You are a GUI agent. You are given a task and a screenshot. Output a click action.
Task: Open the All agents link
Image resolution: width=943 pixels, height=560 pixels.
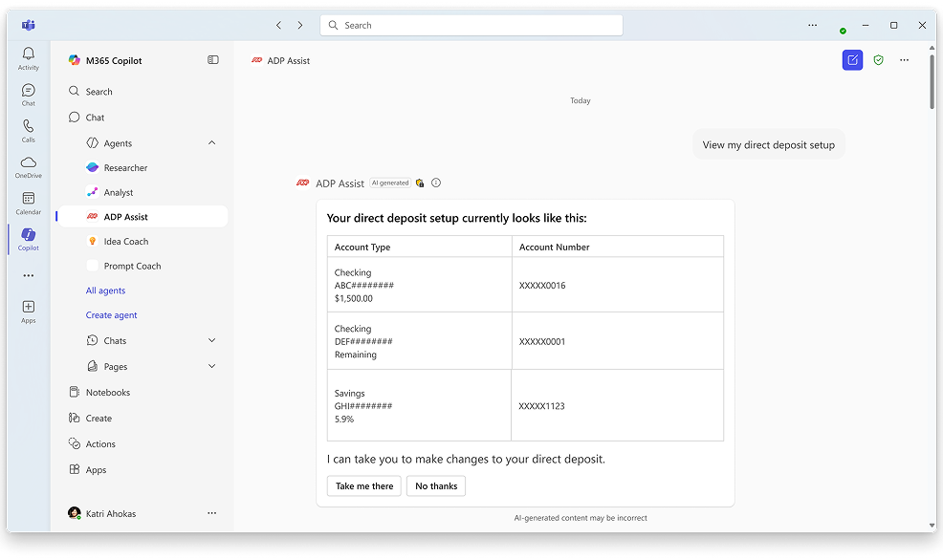pos(105,291)
